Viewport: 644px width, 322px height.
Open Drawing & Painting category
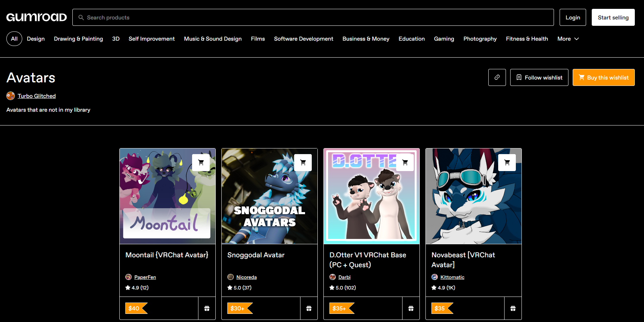(78, 39)
